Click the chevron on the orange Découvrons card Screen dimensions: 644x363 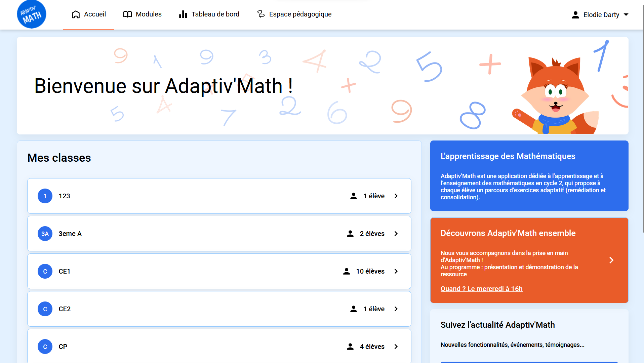[611, 260]
